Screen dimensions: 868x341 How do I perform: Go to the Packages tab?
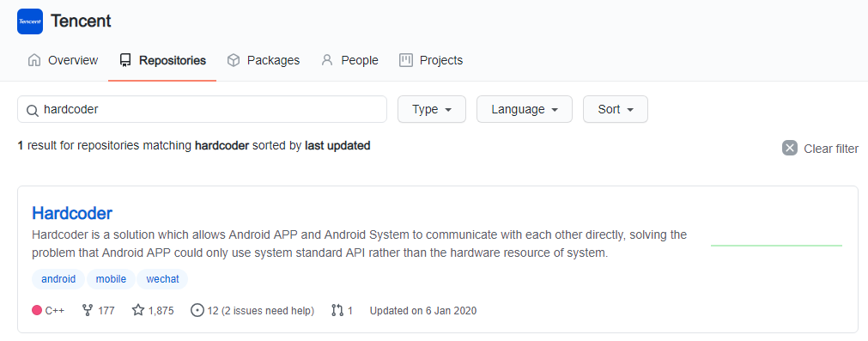tap(264, 60)
